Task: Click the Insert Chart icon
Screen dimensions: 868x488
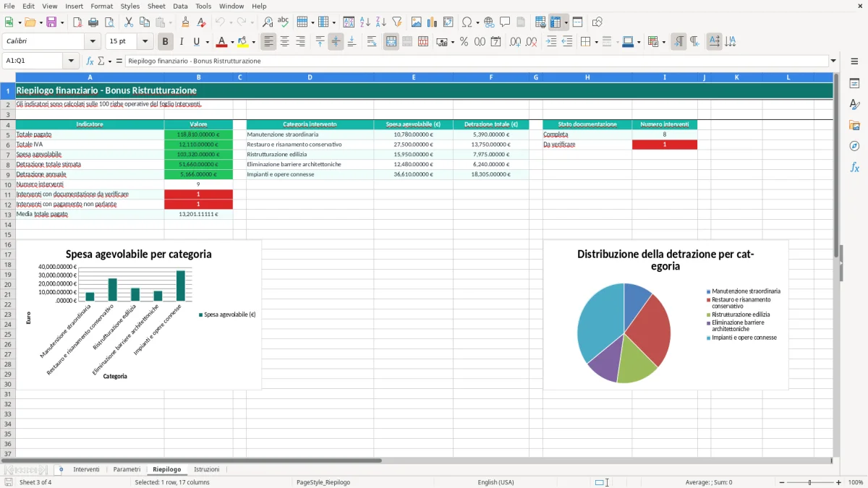Action: (x=433, y=22)
